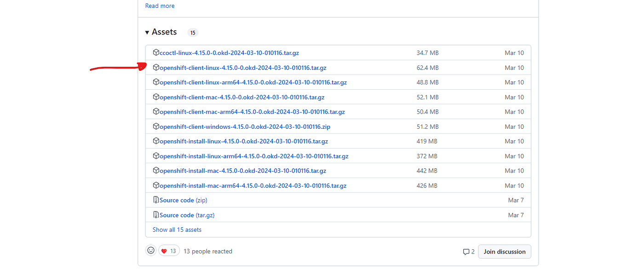Click the 372 MB size value
Image resolution: width=644 pixels, height=270 pixels.
[x=427, y=156]
